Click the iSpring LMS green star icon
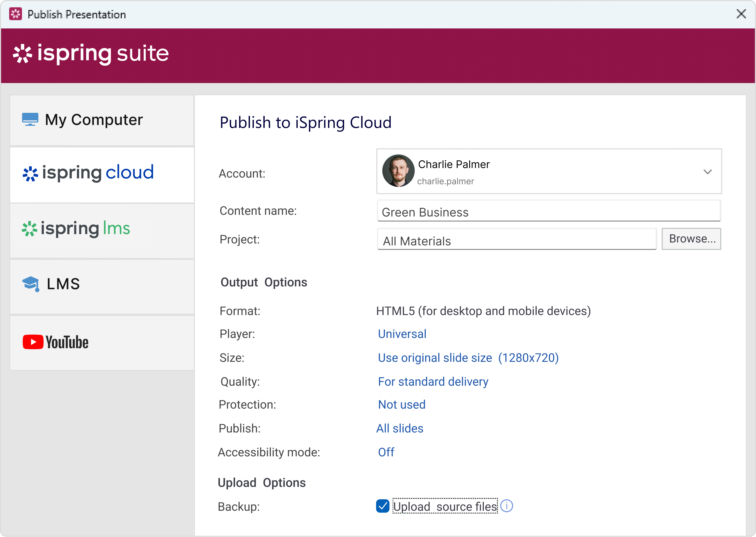 (29, 229)
